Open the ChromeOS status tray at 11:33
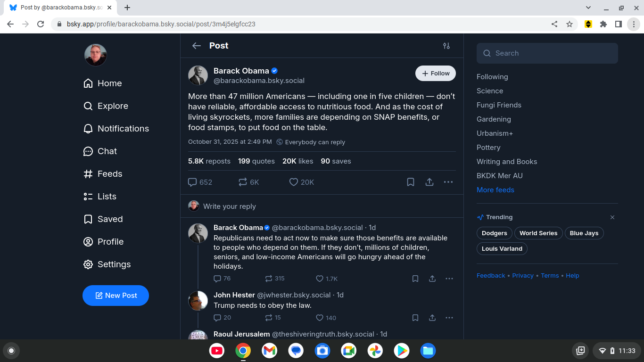This screenshot has height=362, width=644. [617, 351]
